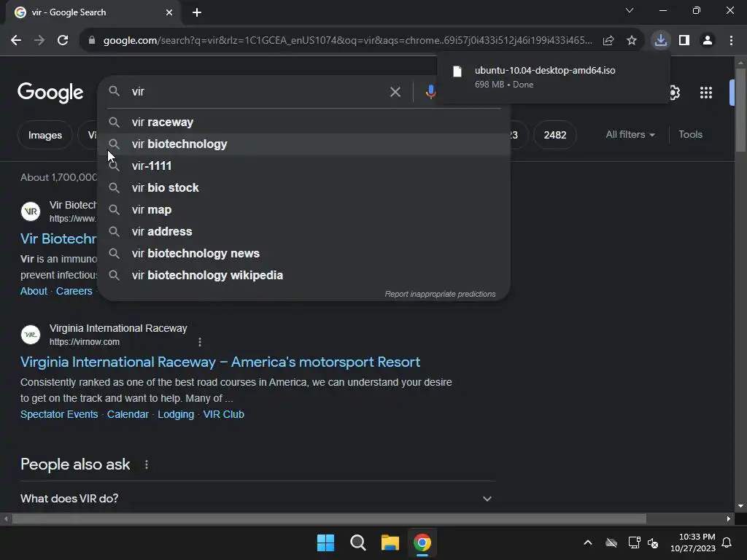This screenshot has height=560, width=747.
Task: Click the OneDrive cloud tray icon
Action: 611,542
